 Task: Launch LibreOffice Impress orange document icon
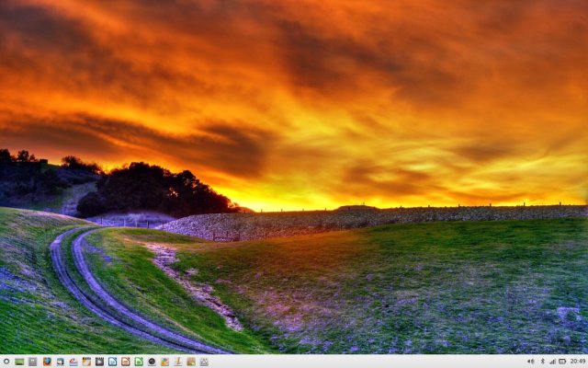126,362
